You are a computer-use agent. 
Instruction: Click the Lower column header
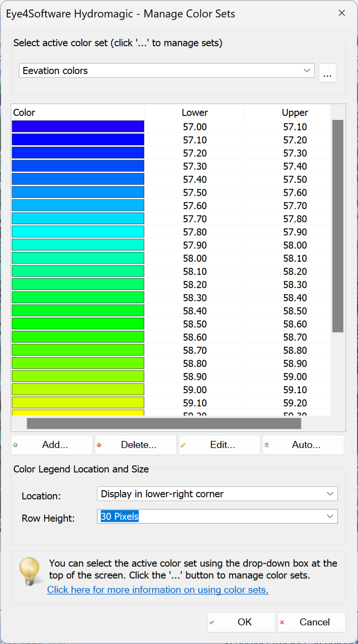pyautogui.click(x=195, y=112)
